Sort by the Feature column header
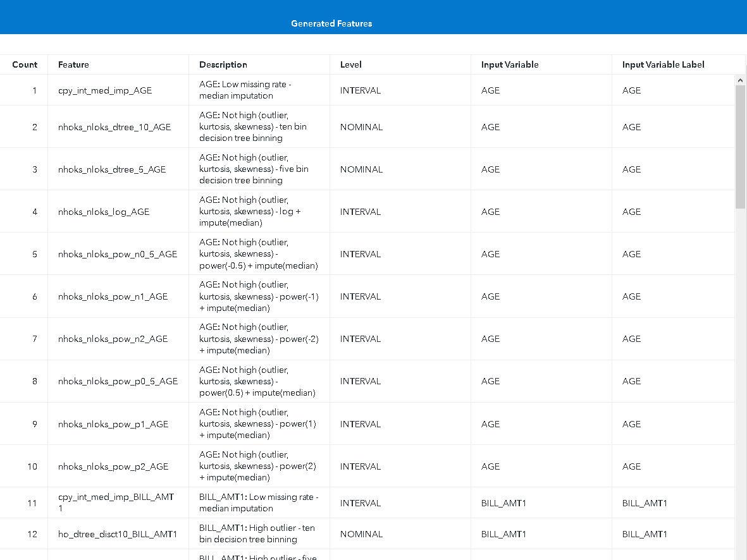Screen dimensions: 747x560 (x=73, y=64)
